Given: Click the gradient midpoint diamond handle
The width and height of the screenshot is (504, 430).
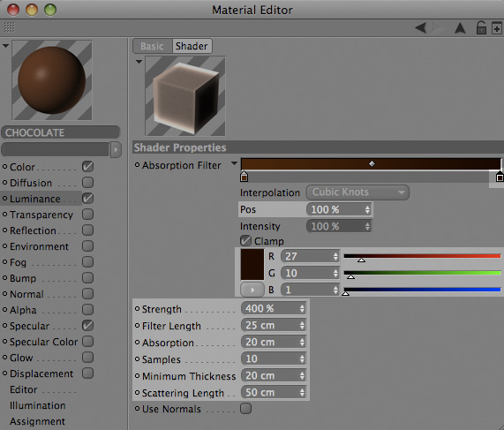Looking at the screenshot, I should point(372,163).
